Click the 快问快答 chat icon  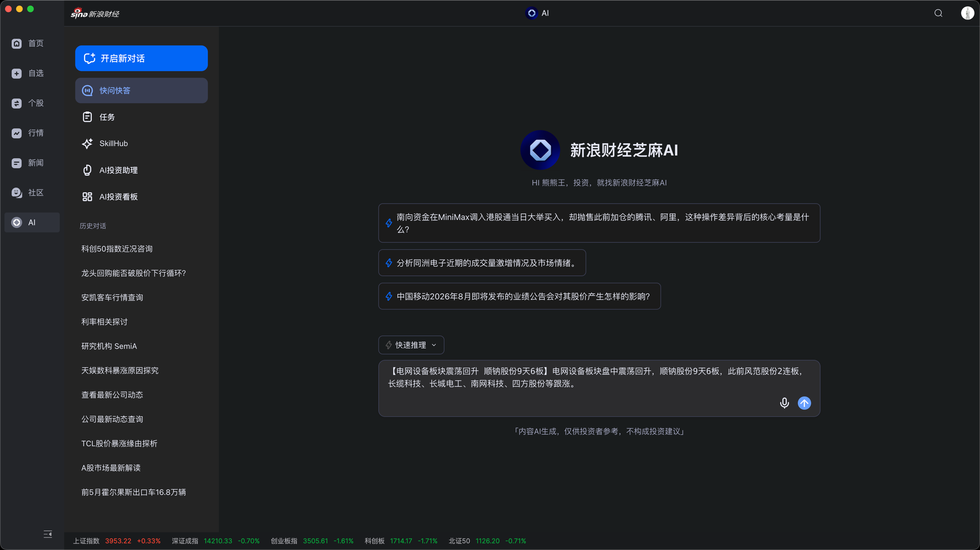point(87,91)
